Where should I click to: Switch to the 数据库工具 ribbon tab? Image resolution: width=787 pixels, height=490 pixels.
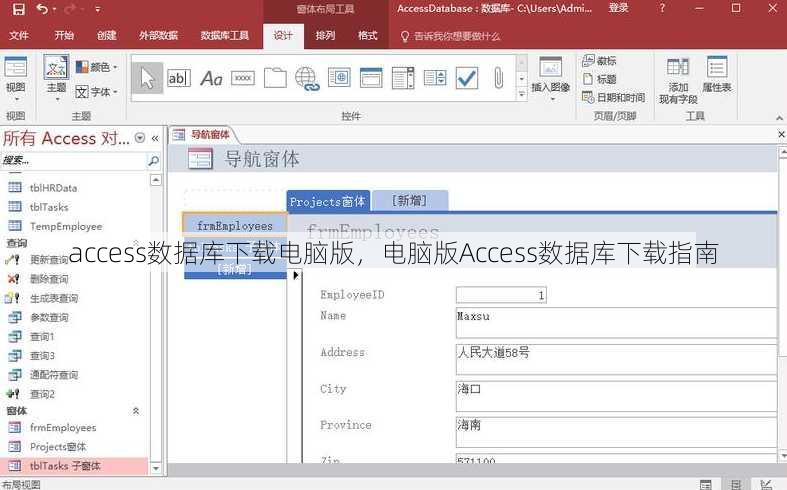[224, 35]
